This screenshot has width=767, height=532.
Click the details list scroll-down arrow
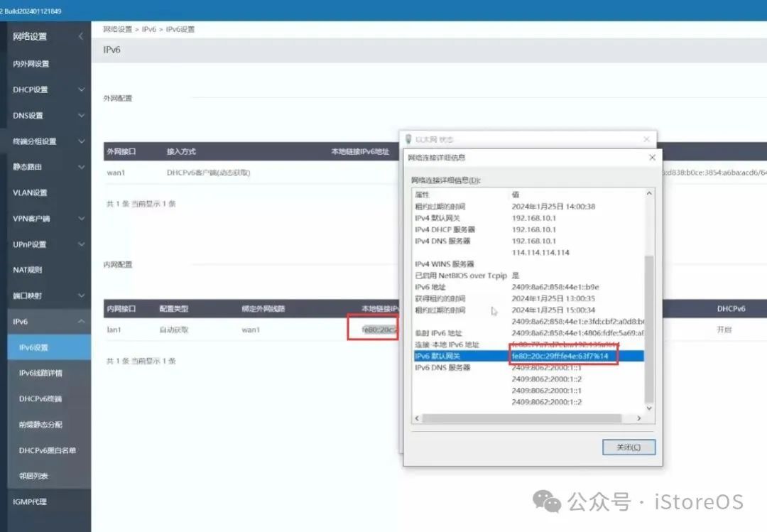pos(649,408)
